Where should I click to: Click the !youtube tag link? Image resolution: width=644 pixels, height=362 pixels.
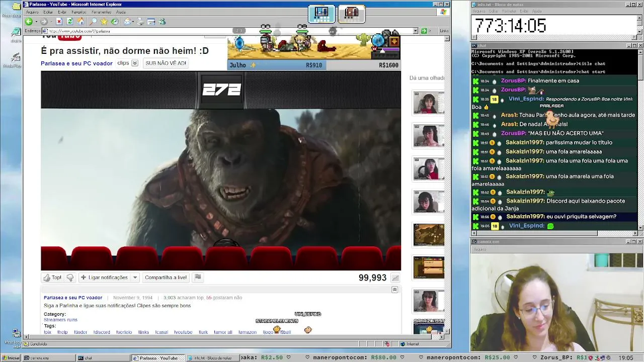[x=183, y=332]
